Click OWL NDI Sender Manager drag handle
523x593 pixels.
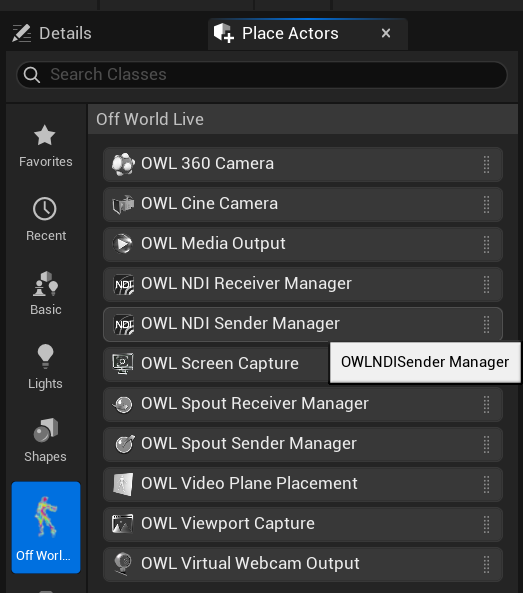click(x=486, y=324)
